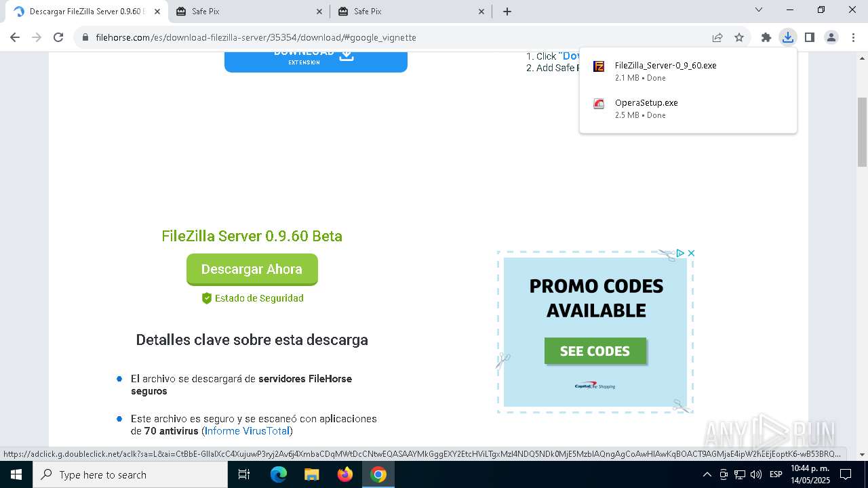Open a new browser tab
The width and height of the screenshot is (868, 488).
(x=507, y=12)
